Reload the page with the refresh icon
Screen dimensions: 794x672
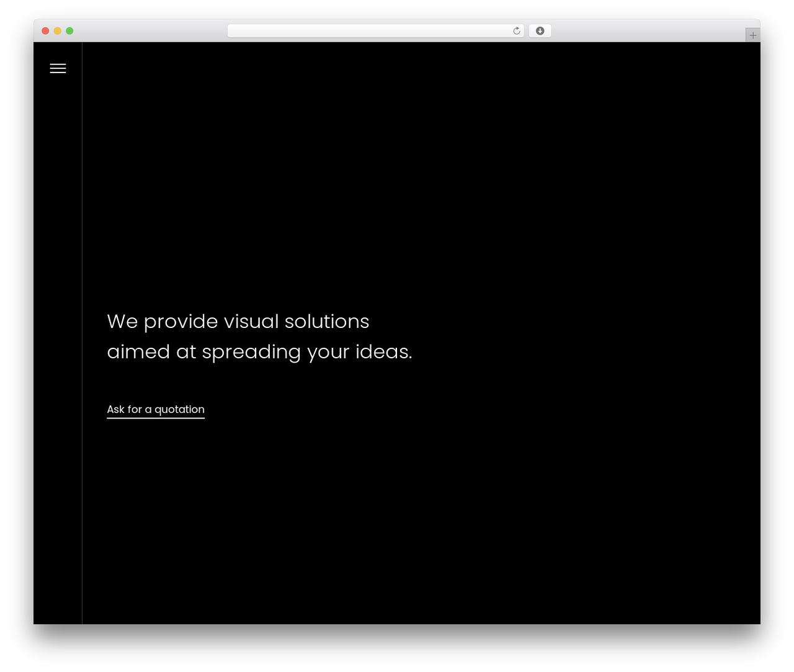(x=517, y=31)
